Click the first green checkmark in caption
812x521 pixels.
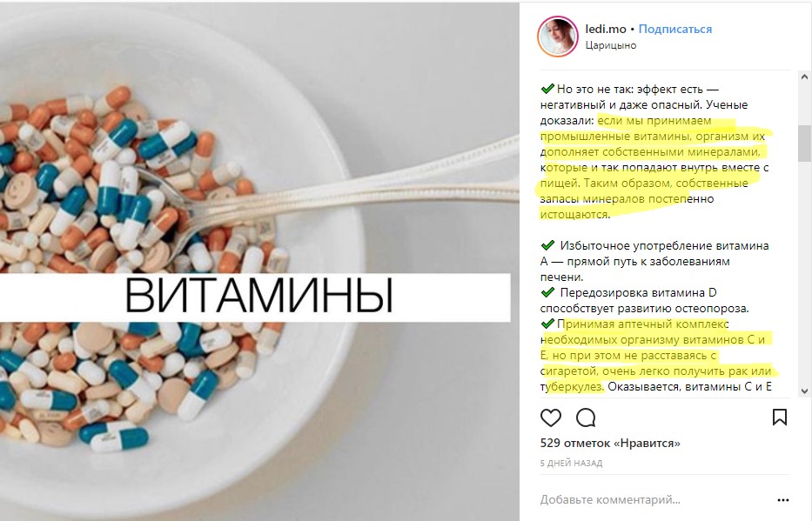click(x=547, y=89)
